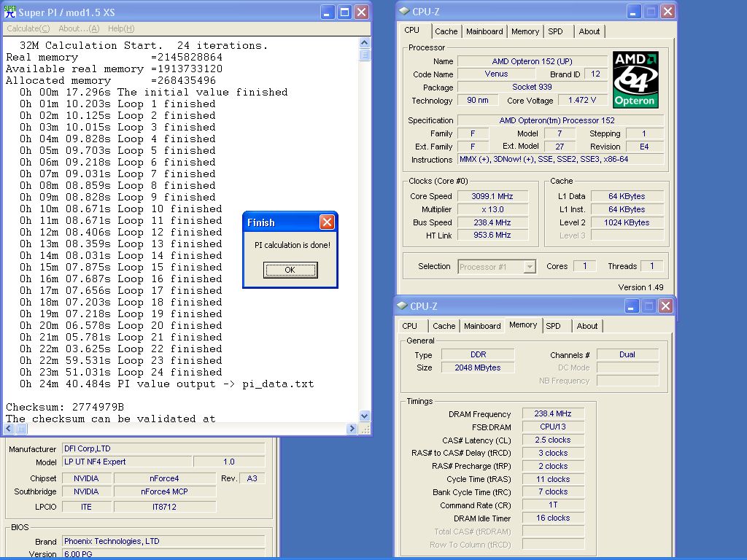
Task: Click Command Rate value 1T
Action: [553, 505]
